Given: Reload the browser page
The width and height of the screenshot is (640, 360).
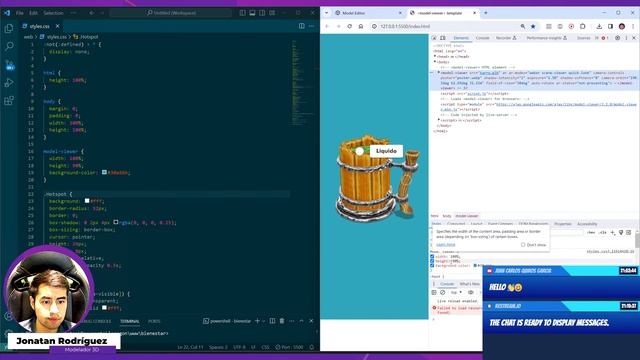Looking at the screenshot, I should point(349,26).
